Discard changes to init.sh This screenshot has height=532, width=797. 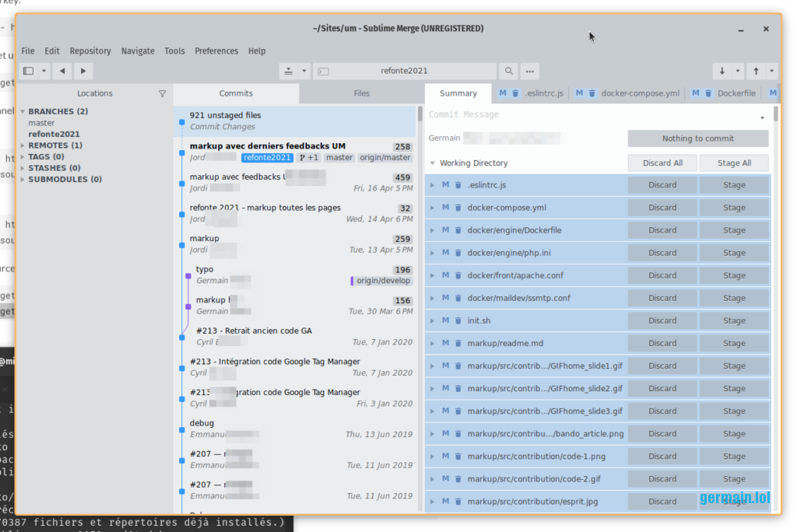click(662, 320)
